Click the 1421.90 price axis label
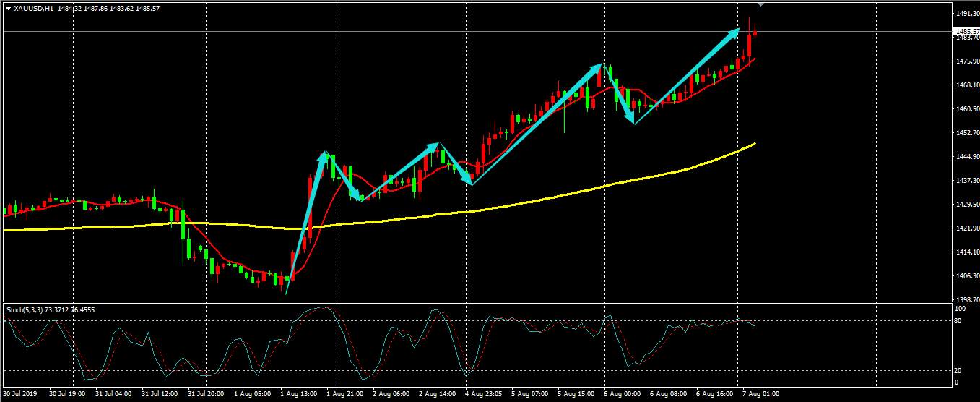This screenshot has width=980, height=402. click(968, 228)
